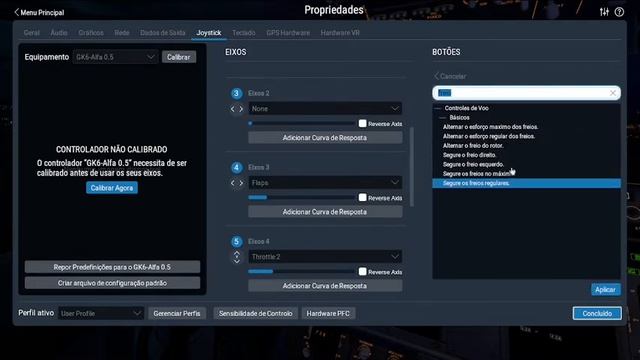This screenshot has width=640, height=360.
Task: Toggle Reverse Axis for Eixos 3
Action: pyautogui.click(x=362, y=198)
